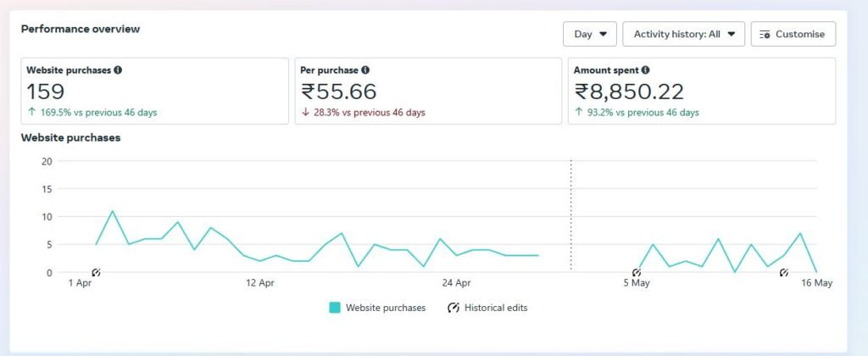Click the info icon next to Per purchase
Viewport: 868px width, 356px height.
(365, 70)
